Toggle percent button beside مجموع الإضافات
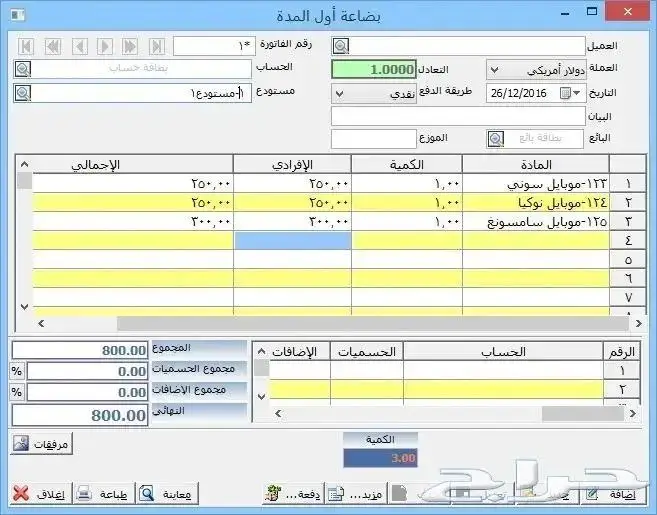Viewport: 657px width, 515px height. point(17,392)
